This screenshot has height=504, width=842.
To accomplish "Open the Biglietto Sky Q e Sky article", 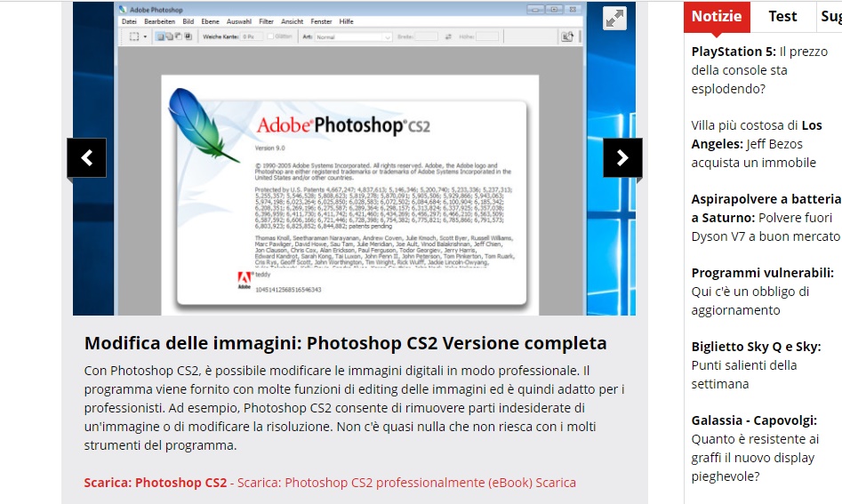I will click(x=756, y=365).
